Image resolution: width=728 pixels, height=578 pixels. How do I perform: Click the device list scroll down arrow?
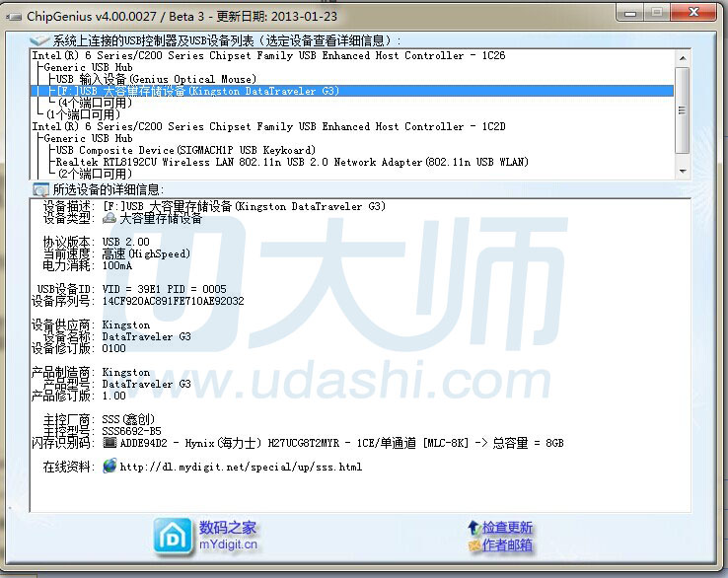[683, 172]
